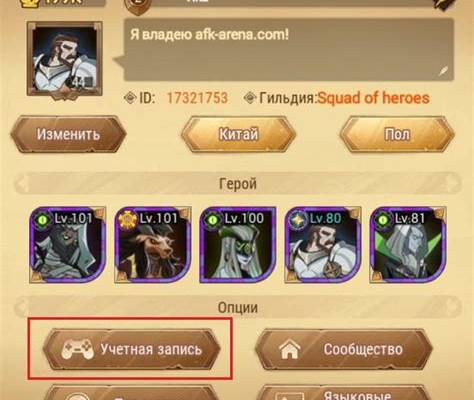
Task: Open the player avatar portrait
Action: 65,59
